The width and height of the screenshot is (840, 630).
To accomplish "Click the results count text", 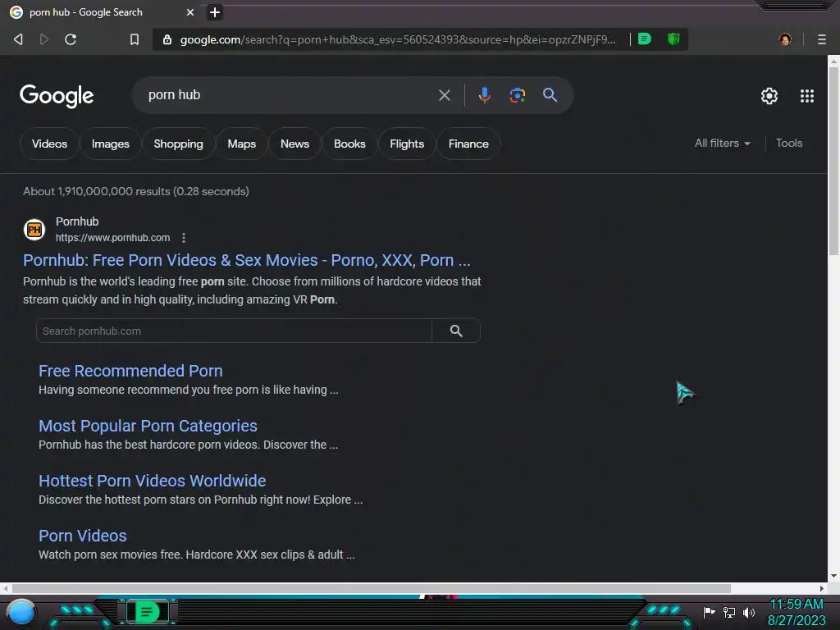I will (x=136, y=191).
